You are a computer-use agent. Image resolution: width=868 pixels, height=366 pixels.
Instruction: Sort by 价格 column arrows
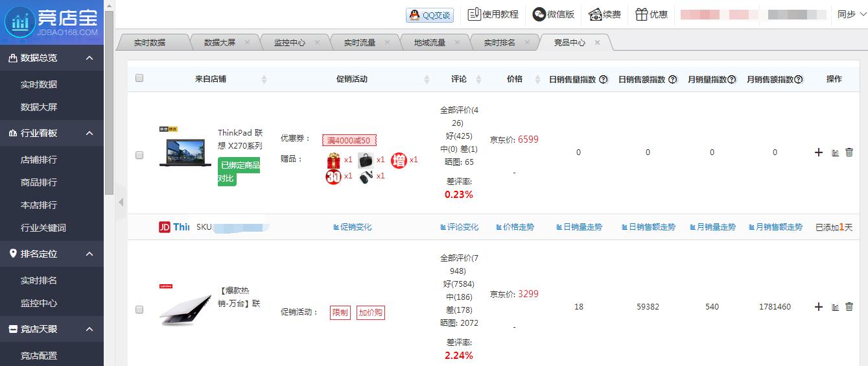click(x=537, y=79)
